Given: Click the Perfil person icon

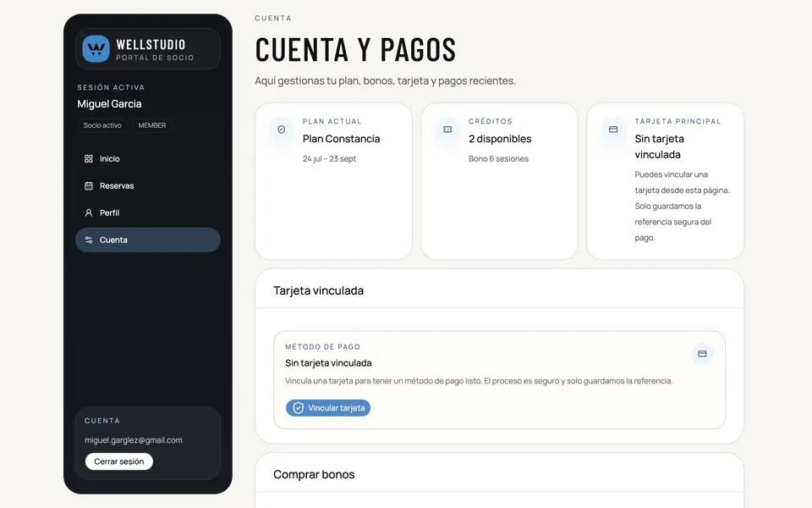Looking at the screenshot, I should [89, 213].
